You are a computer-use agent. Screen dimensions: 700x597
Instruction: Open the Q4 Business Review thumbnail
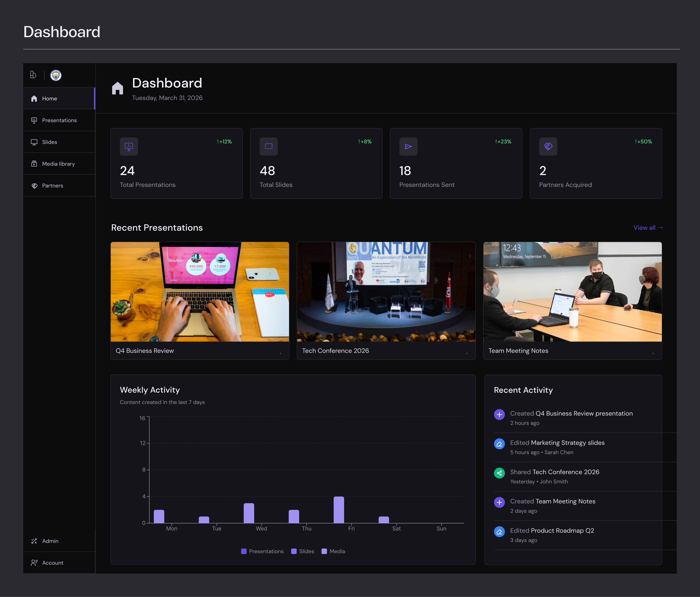coord(200,292)
